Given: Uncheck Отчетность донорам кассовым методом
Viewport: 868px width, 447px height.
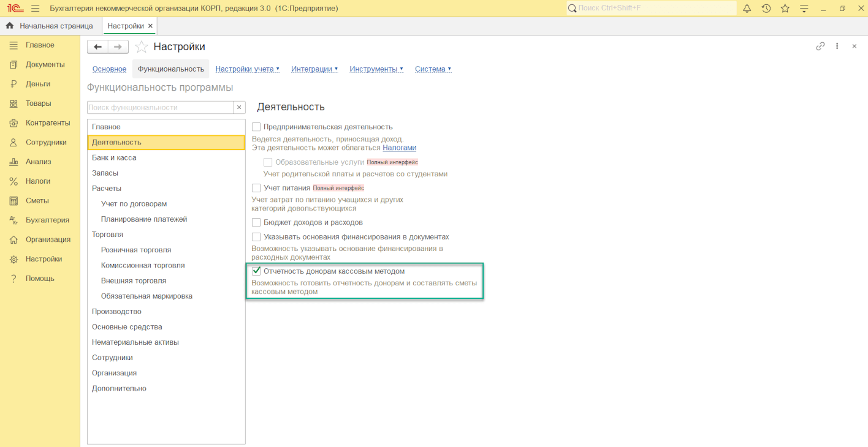Looking at the screenshot, I should [256, 271].
